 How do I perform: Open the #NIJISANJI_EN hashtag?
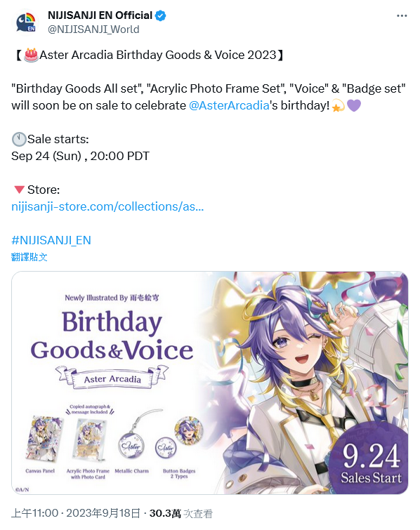[51, 240]
